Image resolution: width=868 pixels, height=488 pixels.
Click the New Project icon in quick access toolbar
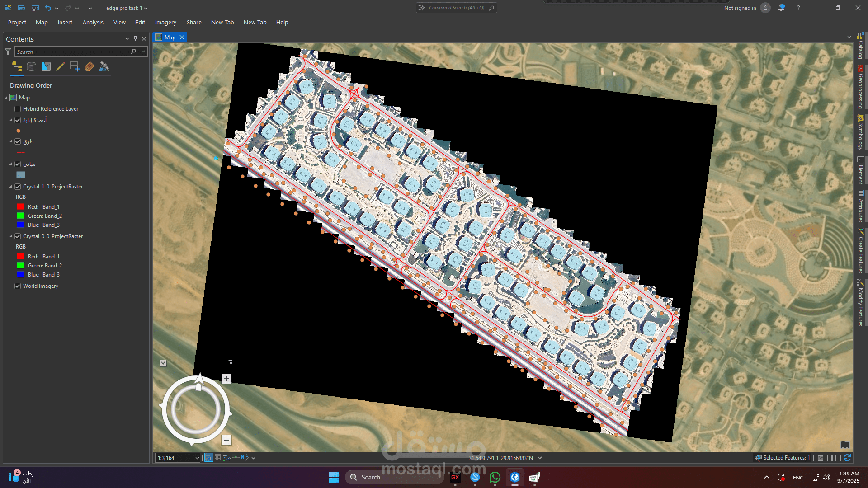point(8,8)
